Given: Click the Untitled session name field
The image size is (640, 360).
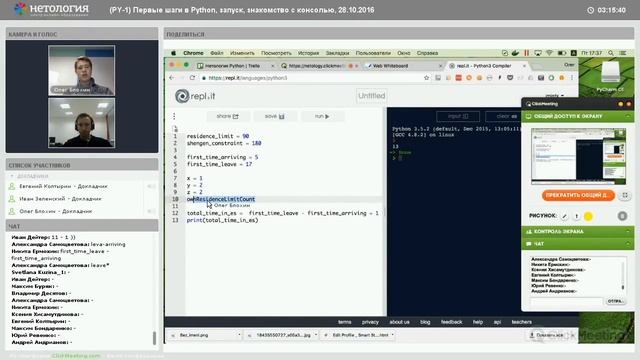Looking at the screenshot, I should click(x=371, y=96).
